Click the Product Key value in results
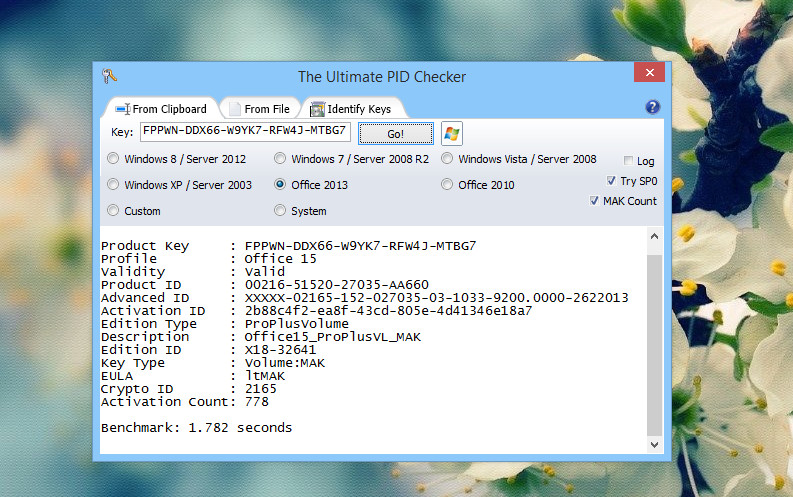This screenshot has width=793, height=497. click(x=361, y=246)
